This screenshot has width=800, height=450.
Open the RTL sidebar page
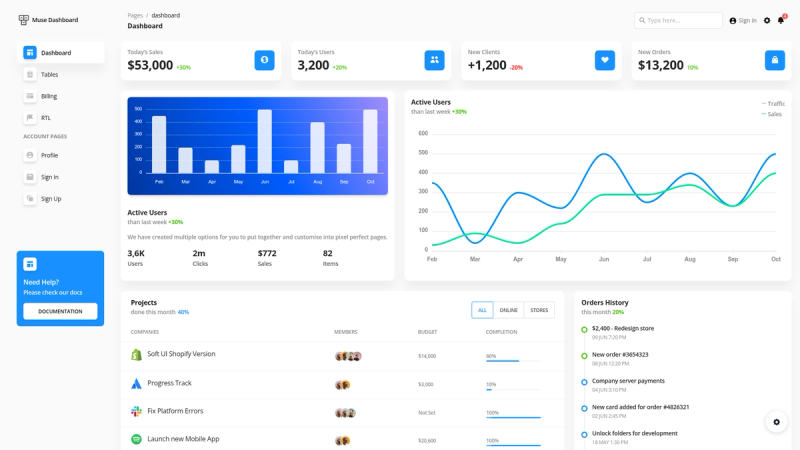click(60, 118)
